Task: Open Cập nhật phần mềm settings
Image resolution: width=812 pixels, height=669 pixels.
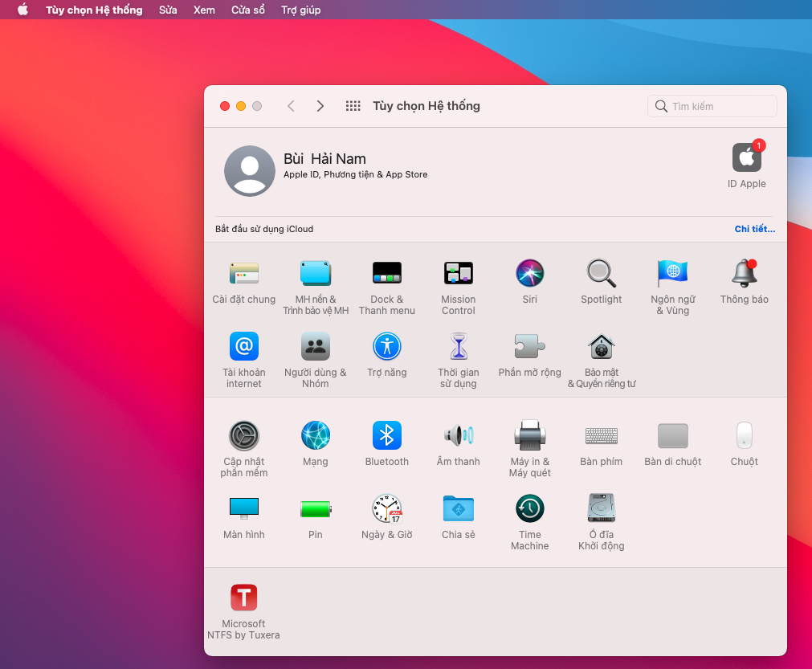Action: click(244, 435)
